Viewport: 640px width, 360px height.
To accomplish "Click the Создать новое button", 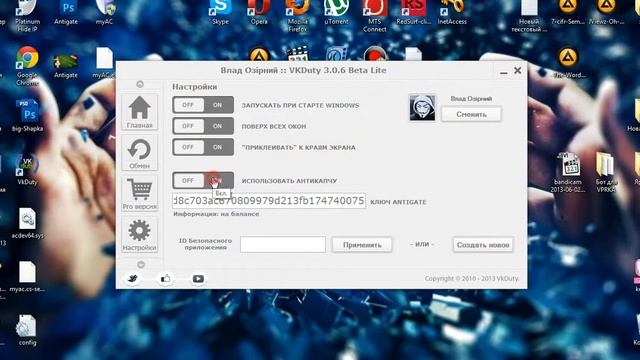I will (483, 245).
